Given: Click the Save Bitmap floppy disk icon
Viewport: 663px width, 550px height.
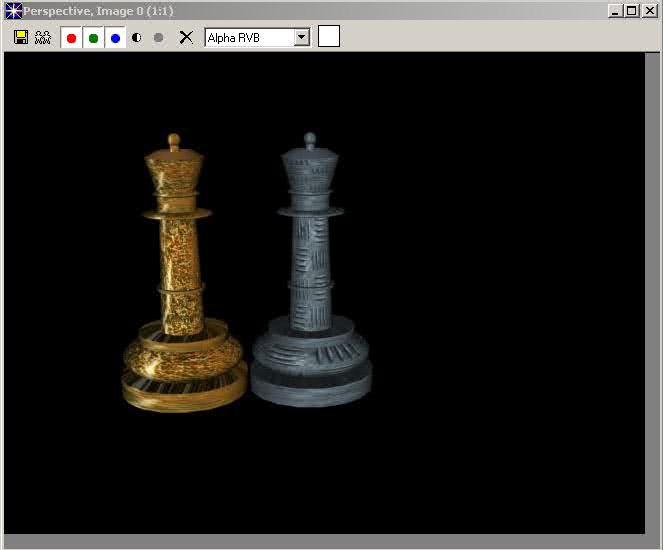Looking at the screenshot, I should 21,37.
